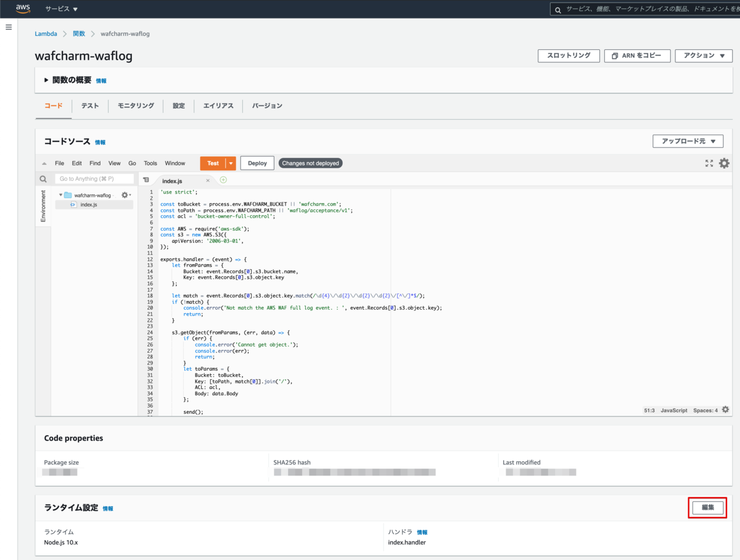The image size is (740, 560).
Task: Click the console search magnifier icon
Action: point(558,9)
